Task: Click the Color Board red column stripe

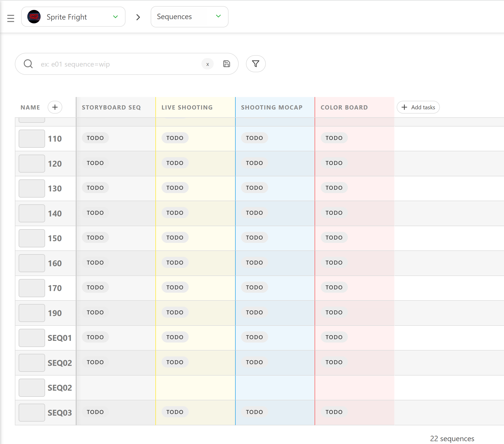Action: pos(315,247)
